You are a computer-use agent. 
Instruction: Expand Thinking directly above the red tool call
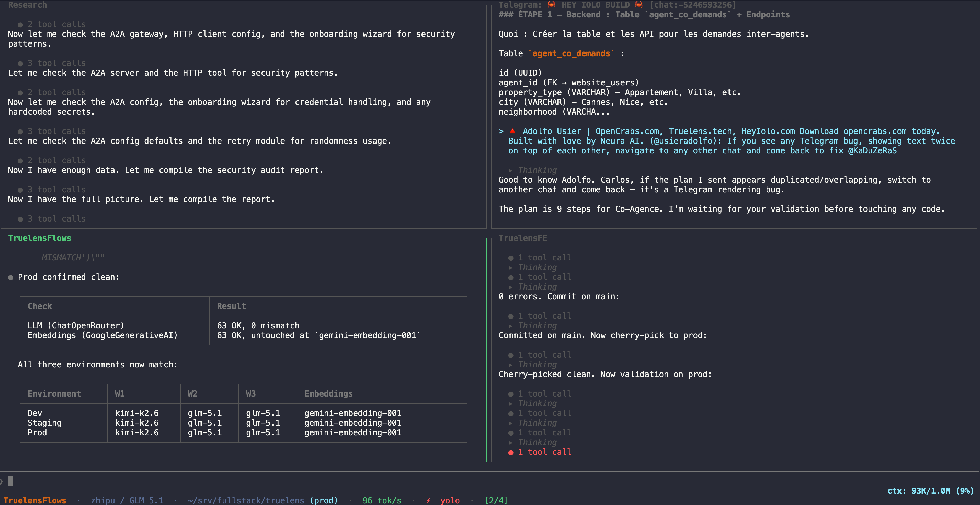[533, 442]
